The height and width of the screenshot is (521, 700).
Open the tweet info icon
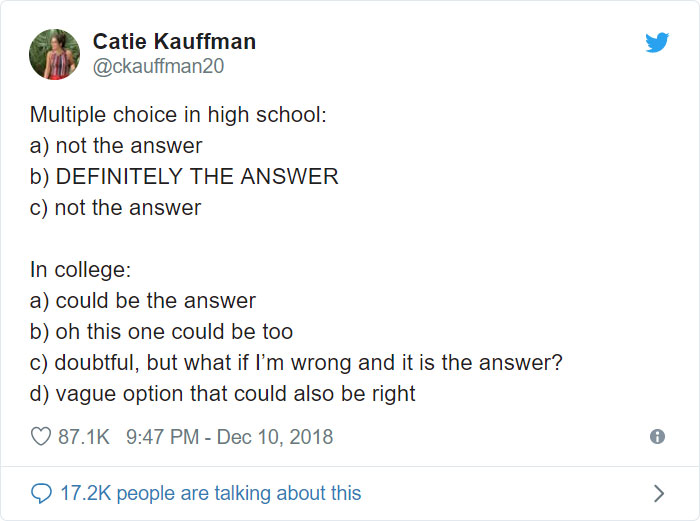tap(657, 437)
